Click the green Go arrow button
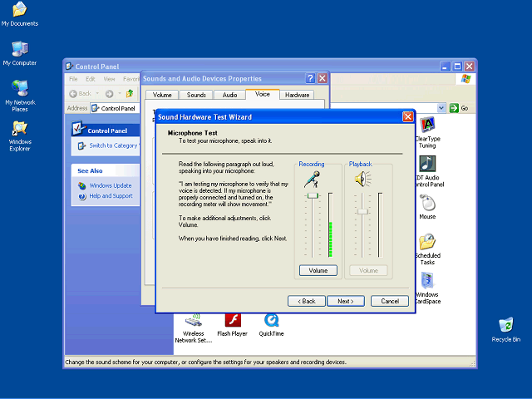 (x=454, y=108)
